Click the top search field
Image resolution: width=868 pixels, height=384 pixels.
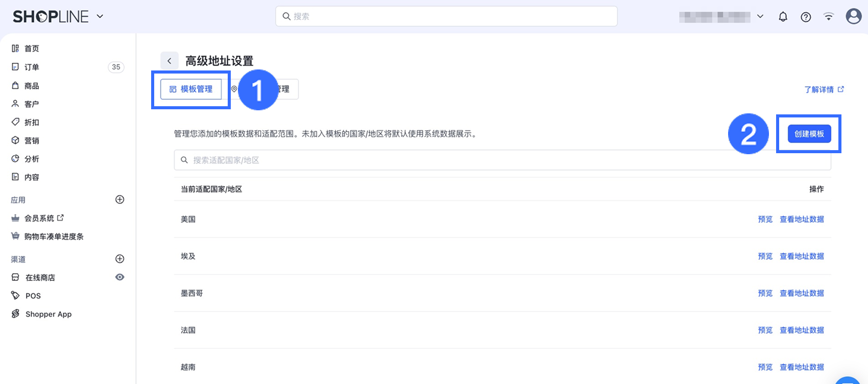(x=446, y=16)
